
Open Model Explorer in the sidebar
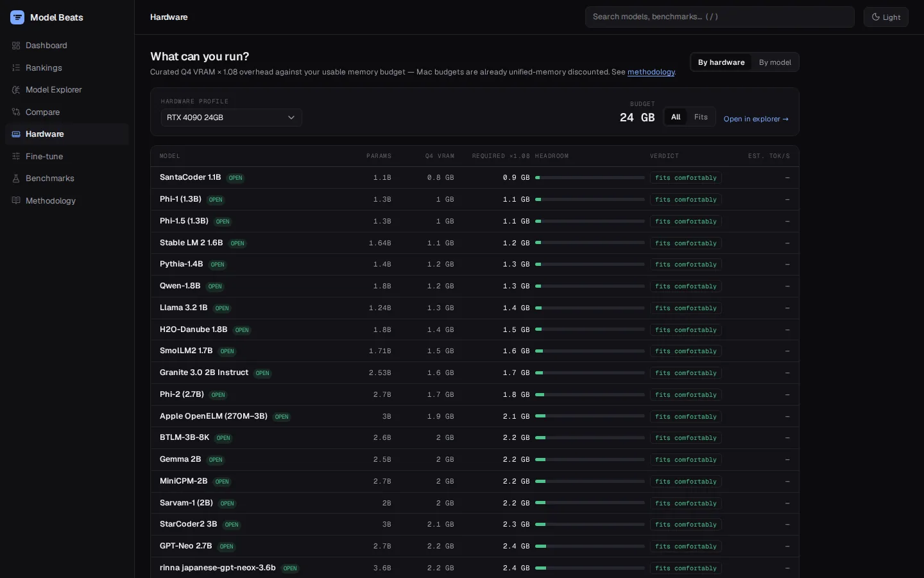point(67,90)
